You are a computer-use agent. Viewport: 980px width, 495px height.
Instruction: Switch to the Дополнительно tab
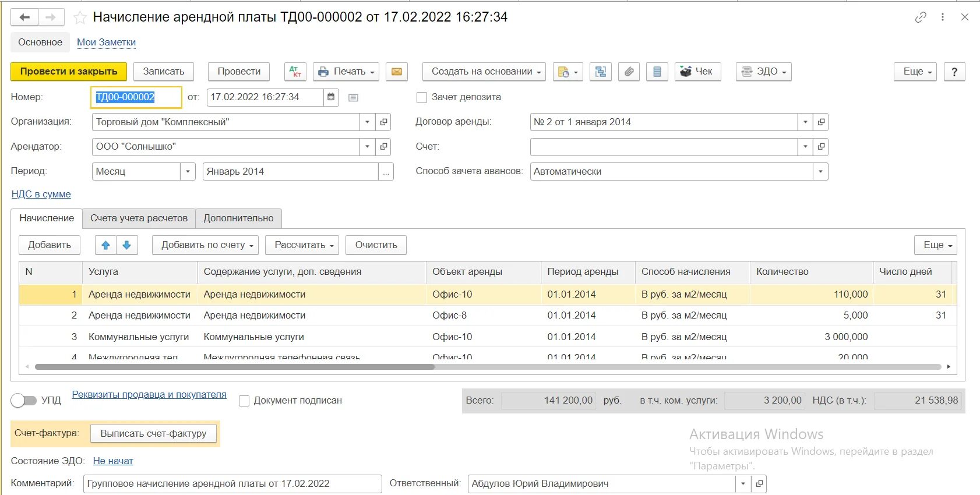coord(238,218)
